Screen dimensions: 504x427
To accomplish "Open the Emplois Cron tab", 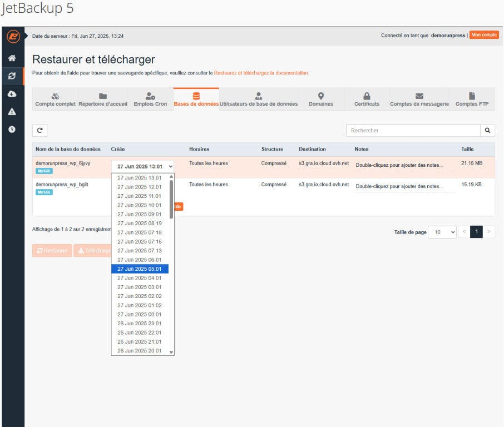I will pyautogui.click(x=150, y=100).
